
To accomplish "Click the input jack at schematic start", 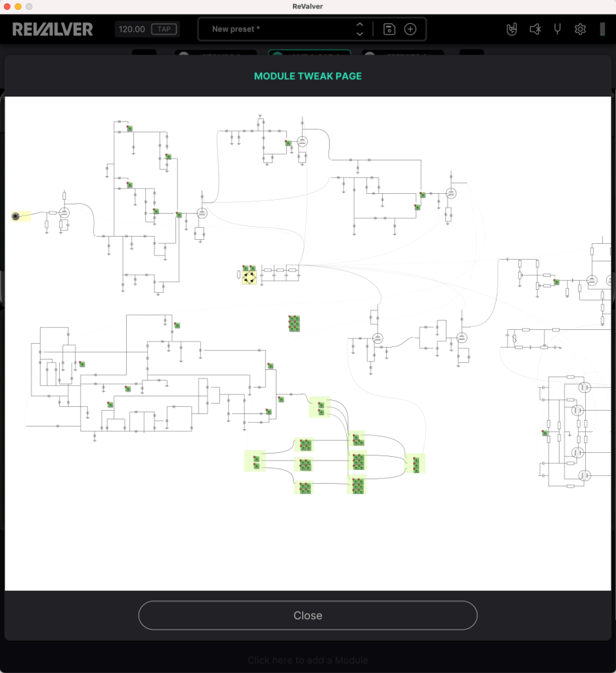I will click(x=16, y=216).
